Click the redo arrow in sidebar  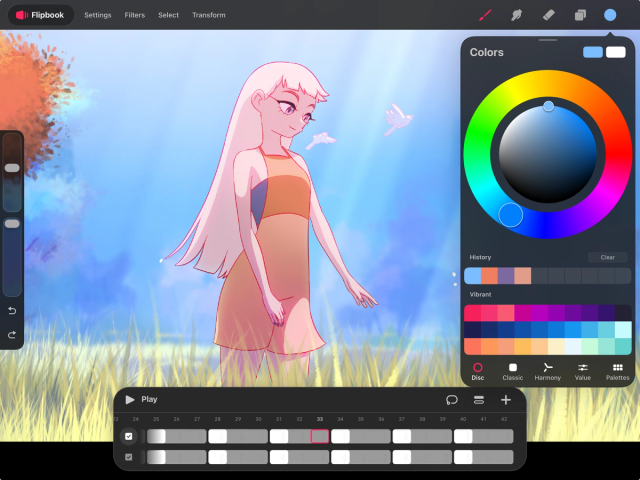[x=12, y=335]
